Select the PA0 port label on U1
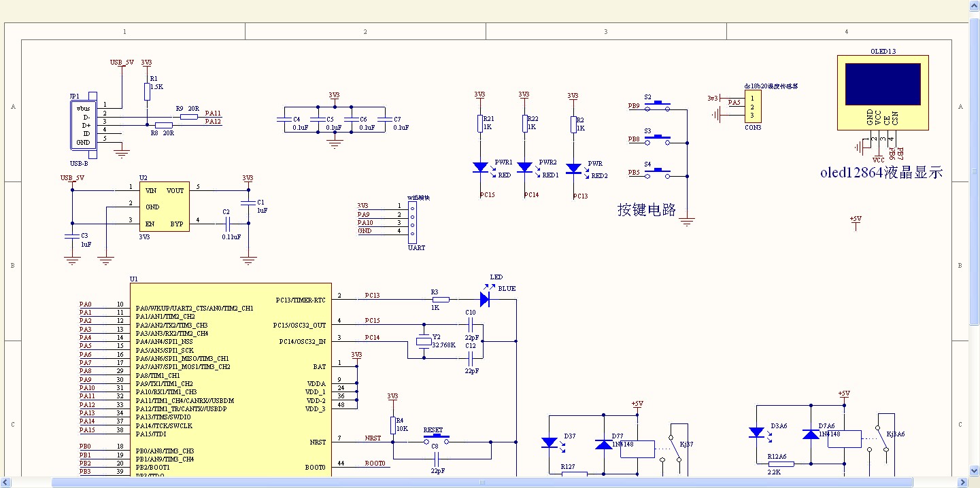The width and height of the screenshot is (980, 488). coord(85,304)
